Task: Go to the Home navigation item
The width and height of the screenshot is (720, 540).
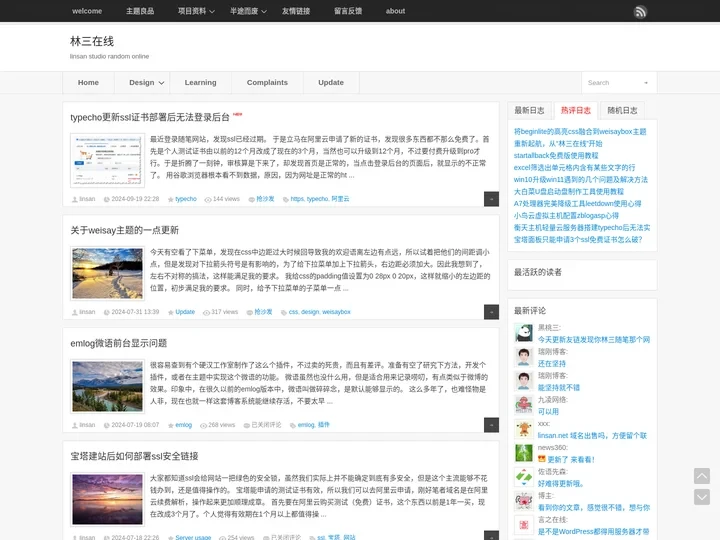Action: (x=88, y=83)
